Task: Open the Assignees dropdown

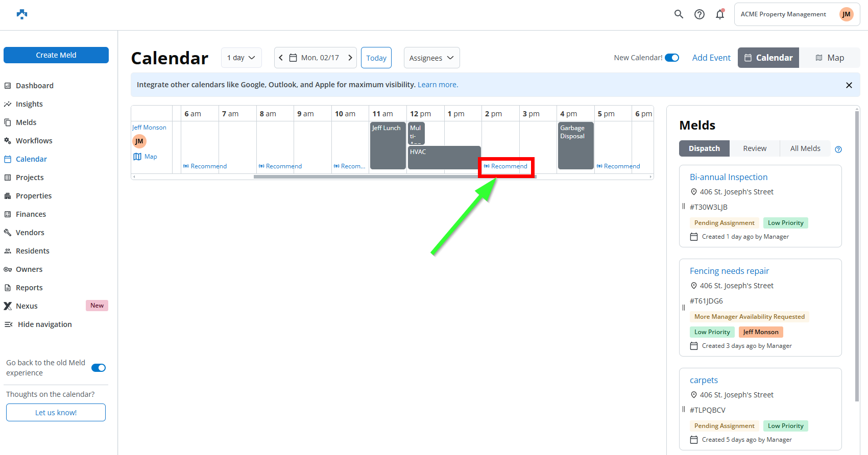Action: click(x=431, y=58)
